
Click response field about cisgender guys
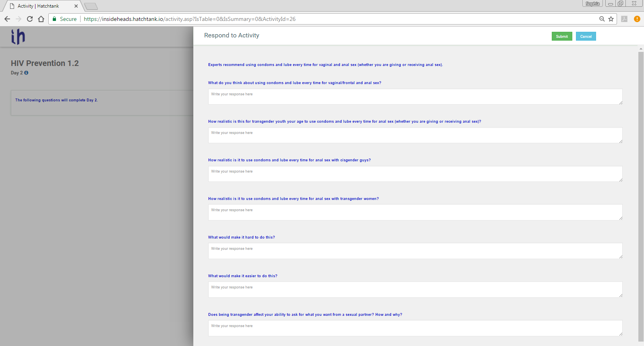point(415,174)
